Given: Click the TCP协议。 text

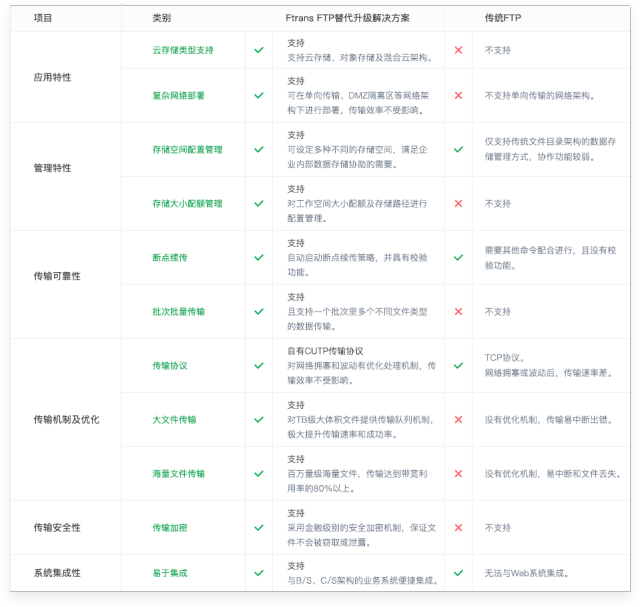Looking at the screenshot, I should [504, 358].
